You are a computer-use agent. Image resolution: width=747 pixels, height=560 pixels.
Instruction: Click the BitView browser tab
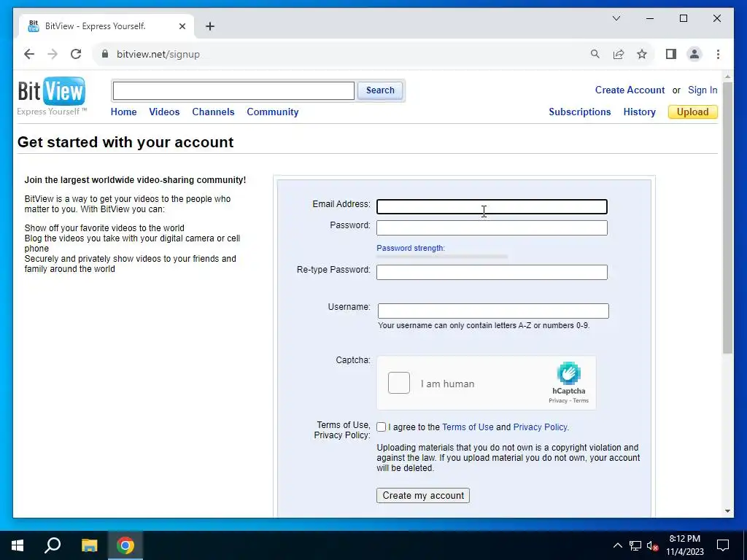107,26
